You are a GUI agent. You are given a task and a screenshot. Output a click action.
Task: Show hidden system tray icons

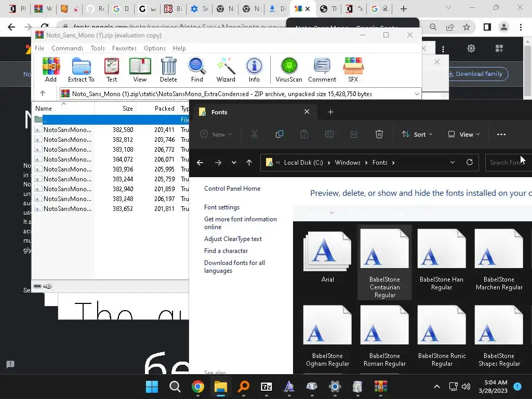(437, 387)
